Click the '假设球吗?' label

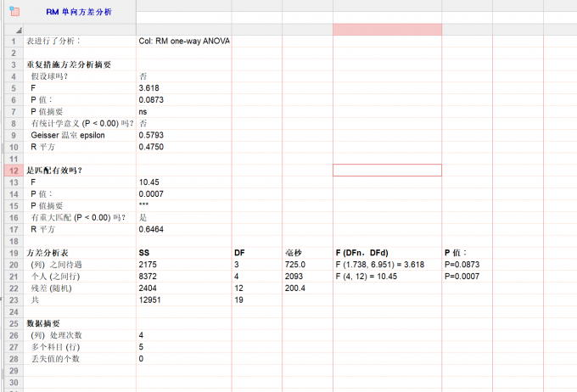pyautogui.click(x=49, y=76)
